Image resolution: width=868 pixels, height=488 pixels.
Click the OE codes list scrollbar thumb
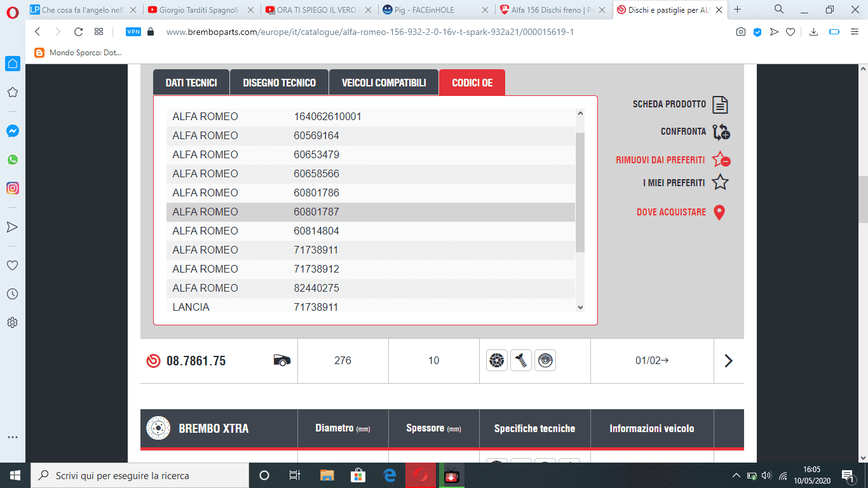pyautogui.click(x=580, y=193)
